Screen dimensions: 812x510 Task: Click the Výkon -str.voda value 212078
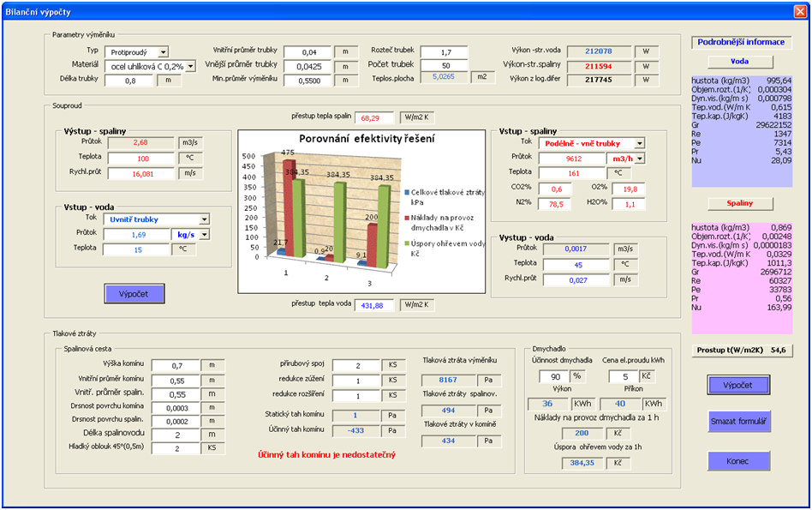point(600,51)
